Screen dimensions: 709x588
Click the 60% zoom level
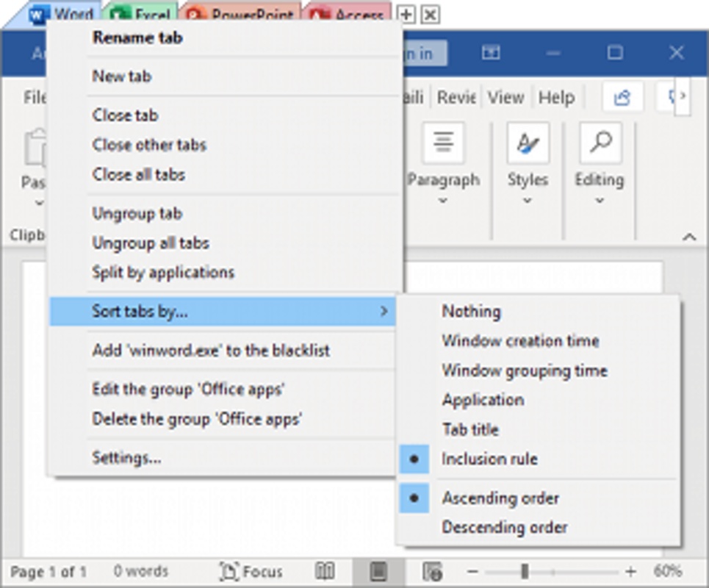[667, 571]
